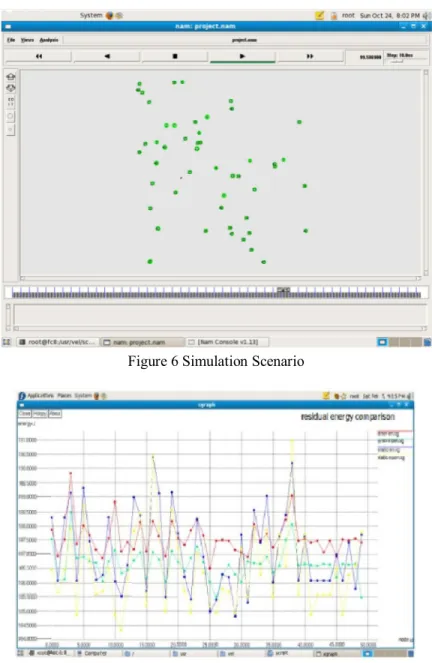The width and height of the screenshot is (432, 663).
Task: Open the File menu in nam window
Action: [x=11, y=40]
